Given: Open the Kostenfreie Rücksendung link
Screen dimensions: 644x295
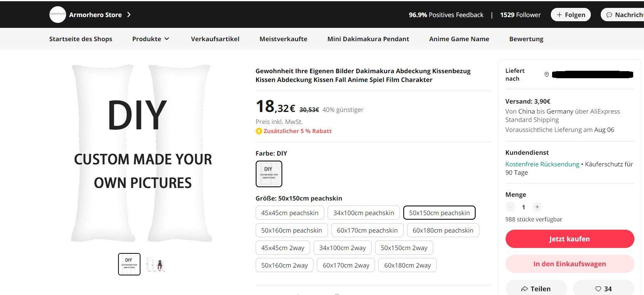Looking at the screenshot, I should tap(542, 164).
